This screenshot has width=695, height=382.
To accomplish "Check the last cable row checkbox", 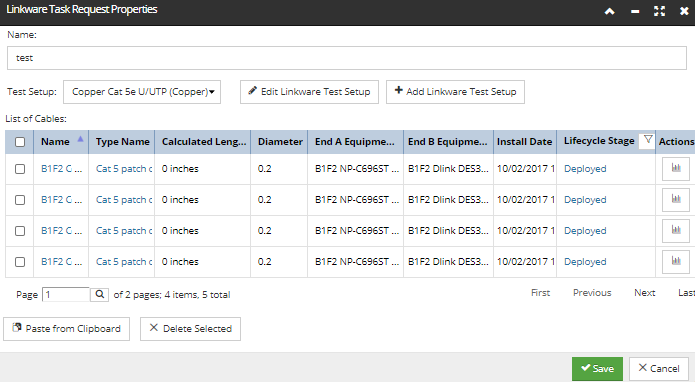I will click(x=20, y=262).
